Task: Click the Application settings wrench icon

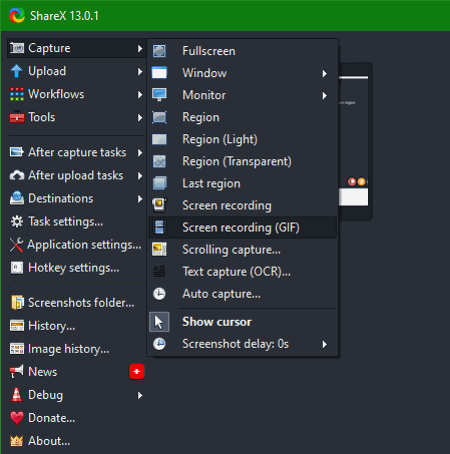Action: [16, 245]
